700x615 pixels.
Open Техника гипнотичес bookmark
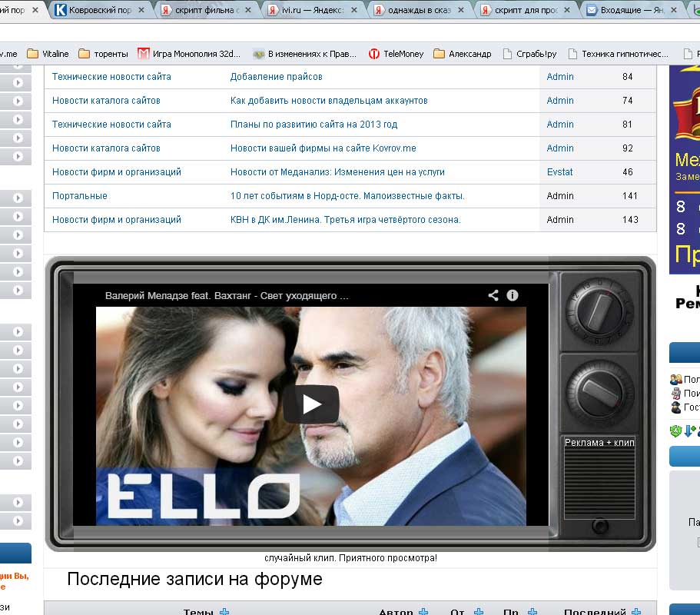(619, 54)
